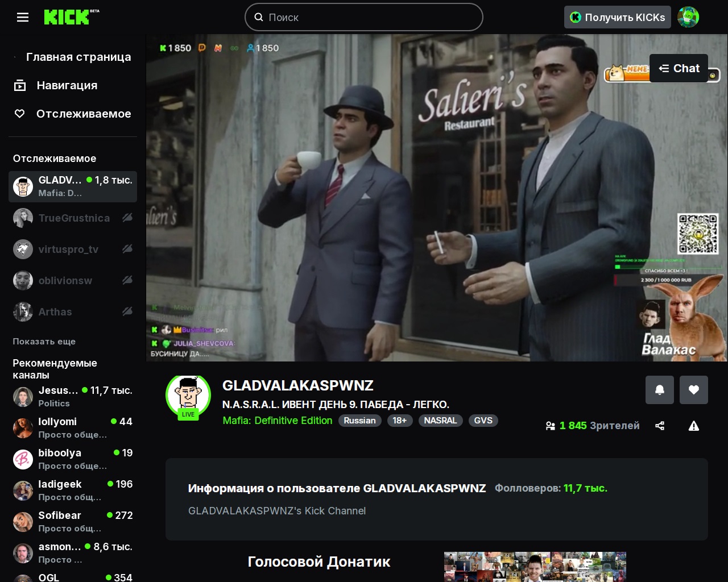The image size is (728, 582).
Task: Open the user profile avatar menu
Action: [x=688, y=17]
